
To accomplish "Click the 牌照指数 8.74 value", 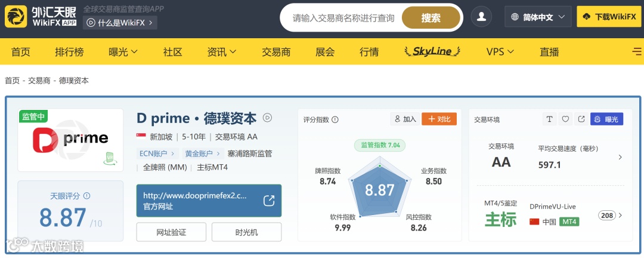I will [x=328, y=181].
